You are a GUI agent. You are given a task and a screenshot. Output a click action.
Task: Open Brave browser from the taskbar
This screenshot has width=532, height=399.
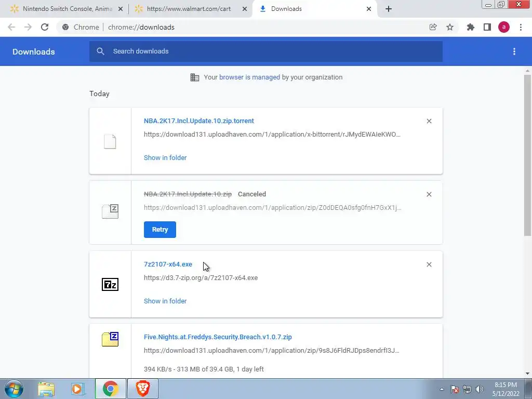point(143,389)
